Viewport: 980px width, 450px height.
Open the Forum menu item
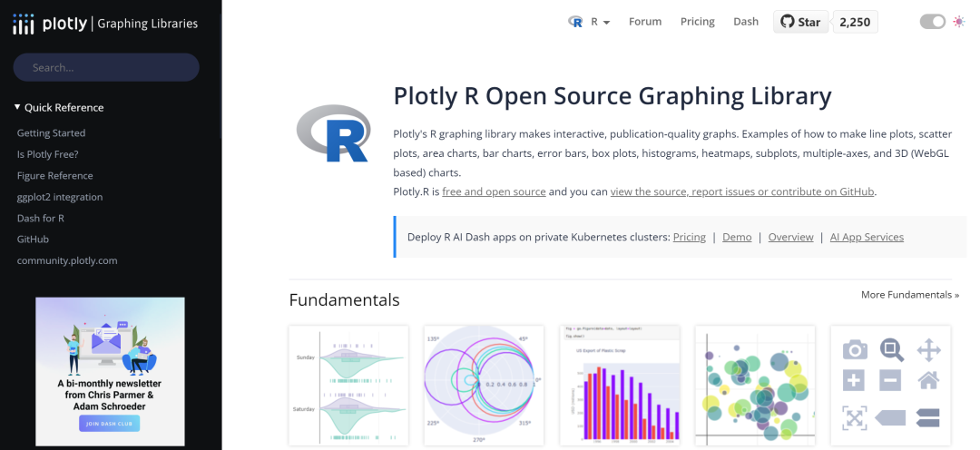pos(645,22)
